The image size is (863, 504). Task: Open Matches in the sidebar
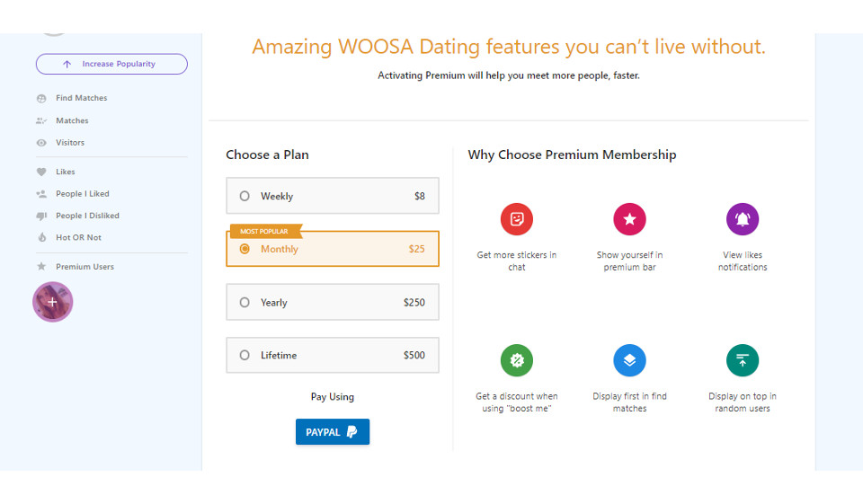[72, 120]
